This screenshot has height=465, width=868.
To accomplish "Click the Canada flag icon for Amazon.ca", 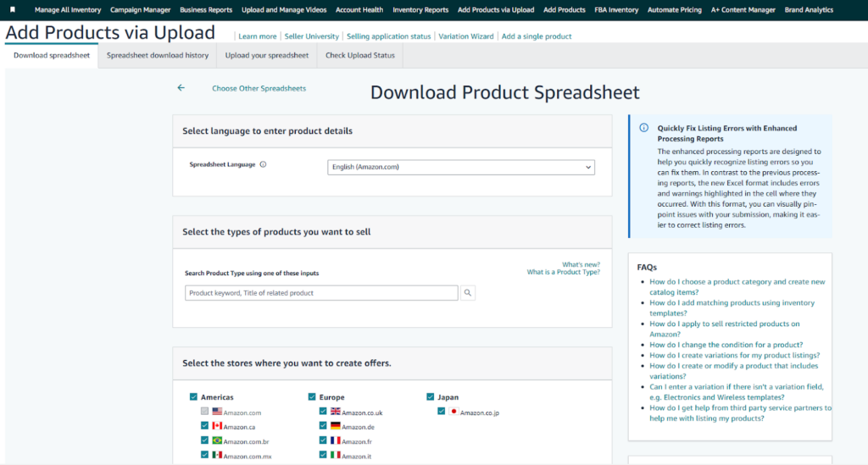I will coord(217,426).
